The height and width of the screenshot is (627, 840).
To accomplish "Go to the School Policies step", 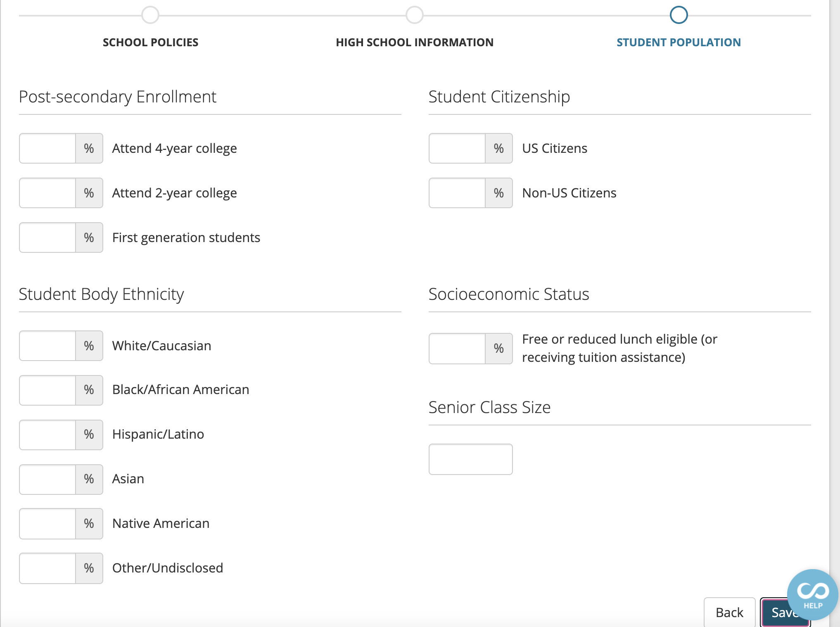I will (x=150, y=42).
